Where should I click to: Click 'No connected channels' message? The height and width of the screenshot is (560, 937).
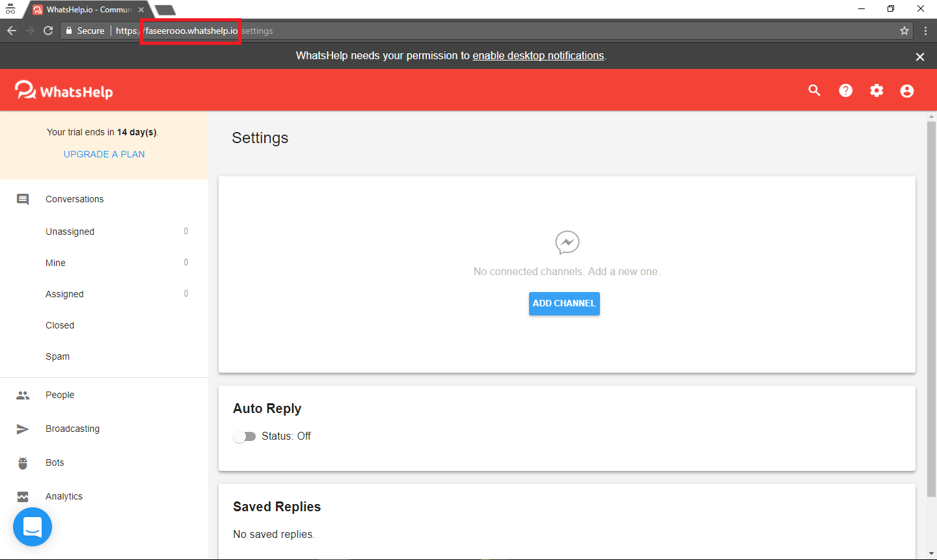click(567, 272)
